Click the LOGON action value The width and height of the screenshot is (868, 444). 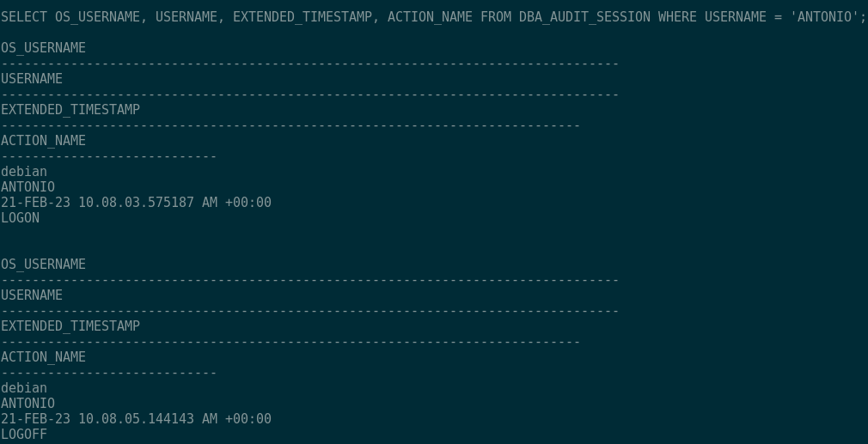pos(21,218)
